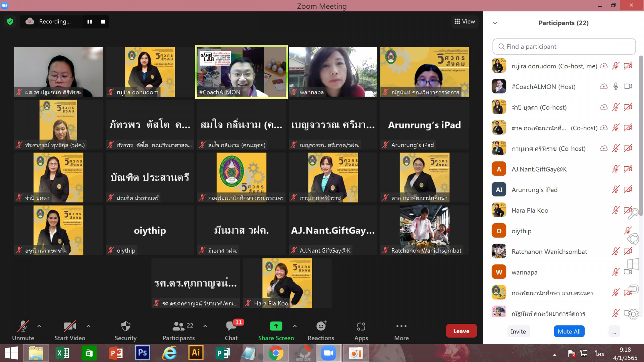Toggle Unmute microphone button
644x362 pixels.
(x=23, y=326)
